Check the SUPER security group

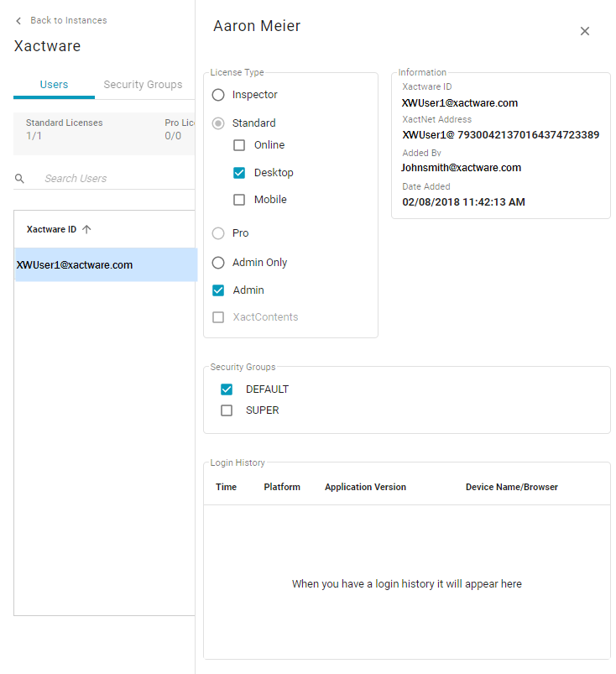click(x=227, y=410)
